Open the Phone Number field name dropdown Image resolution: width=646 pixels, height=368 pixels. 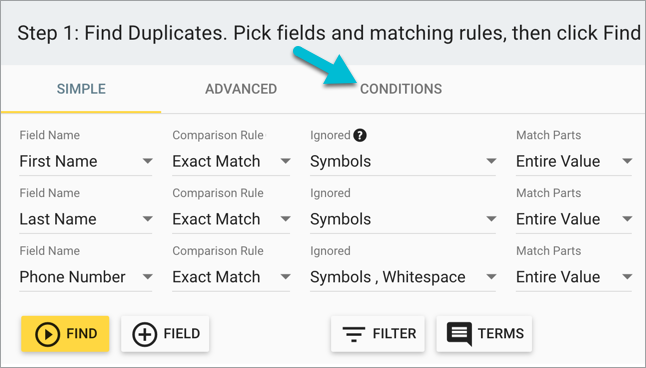(x=86, y=277)
